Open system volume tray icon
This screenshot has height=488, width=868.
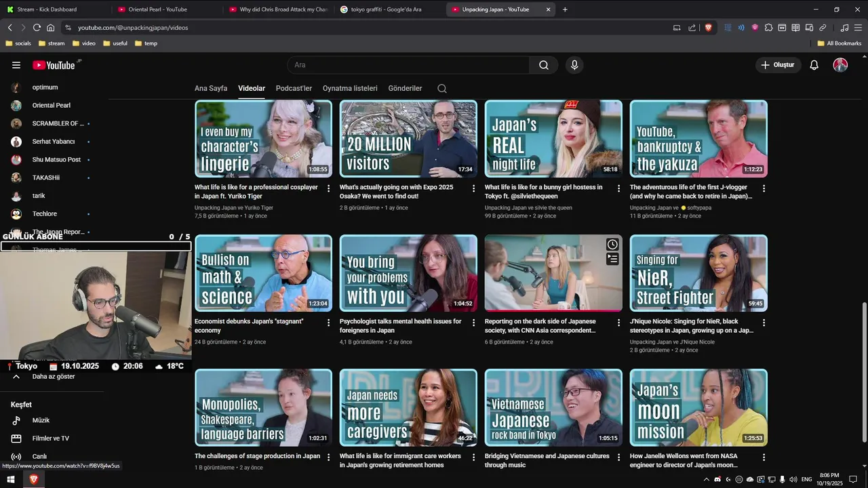tap(793, 479)
